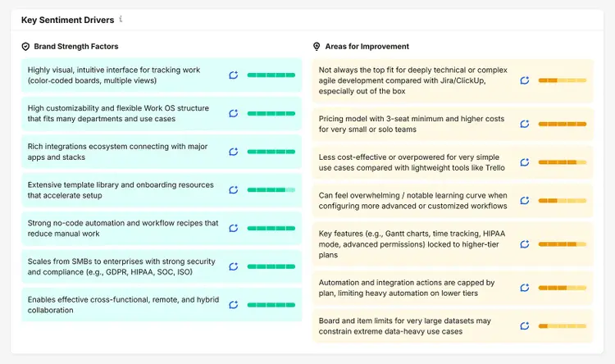This screenshot has width=615, height=364.
Task: Click the orange bar for 'Board and item limits'
Action: coord(563,326)
